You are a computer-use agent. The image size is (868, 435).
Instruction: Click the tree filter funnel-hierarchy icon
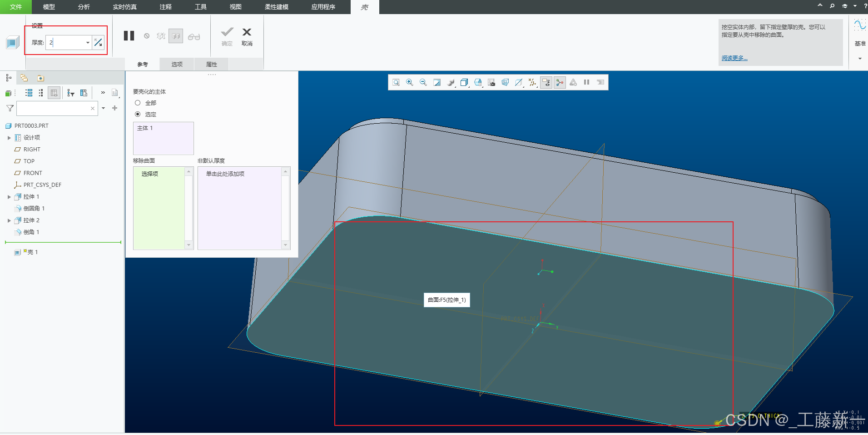click(71, 93)
